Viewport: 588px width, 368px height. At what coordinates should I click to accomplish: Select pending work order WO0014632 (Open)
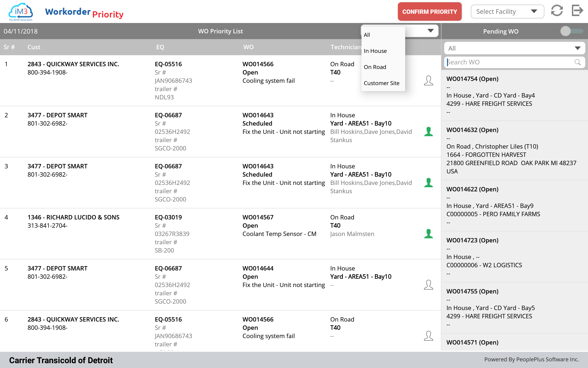pyautogui.click(x=514, y=150)
